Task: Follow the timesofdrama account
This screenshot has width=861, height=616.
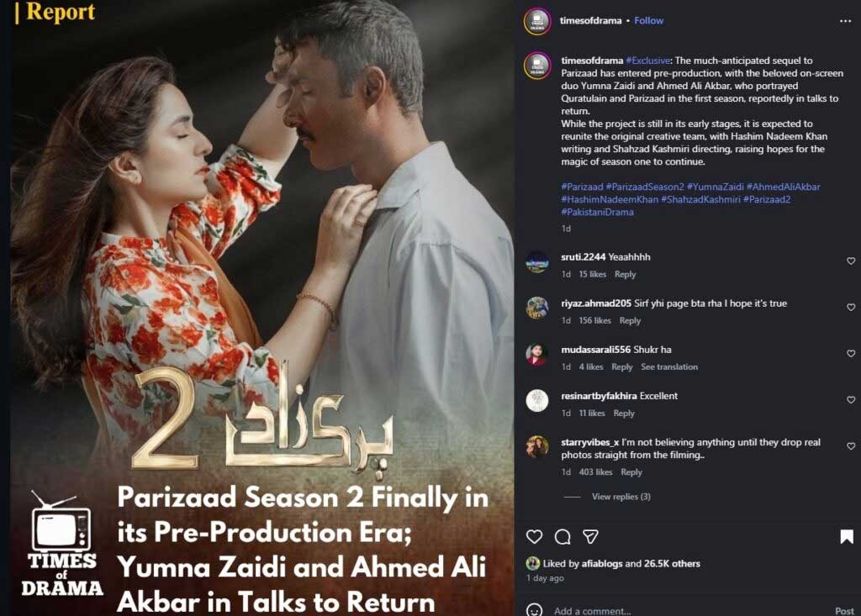Action: point(648,20)
